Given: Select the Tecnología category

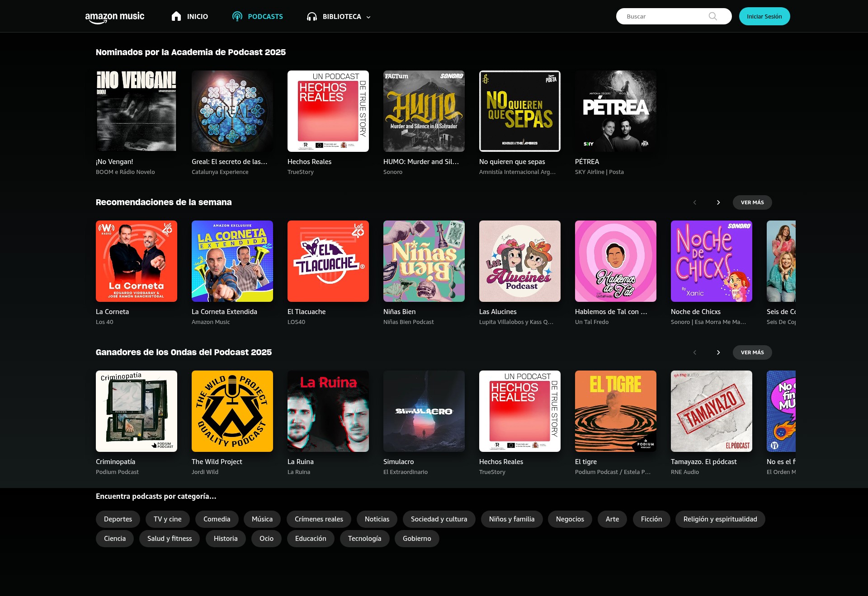Looking at the screenshot, I should [x=364, y=539].
